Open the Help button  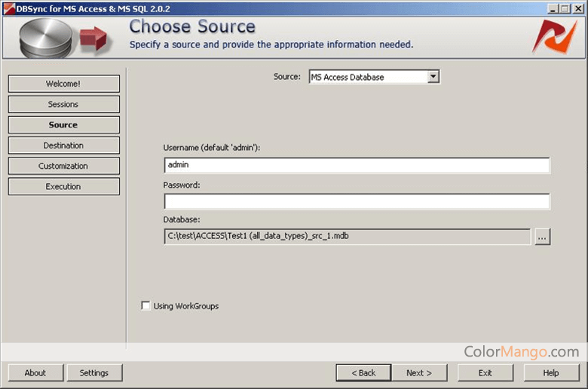[x=551, y=373]
